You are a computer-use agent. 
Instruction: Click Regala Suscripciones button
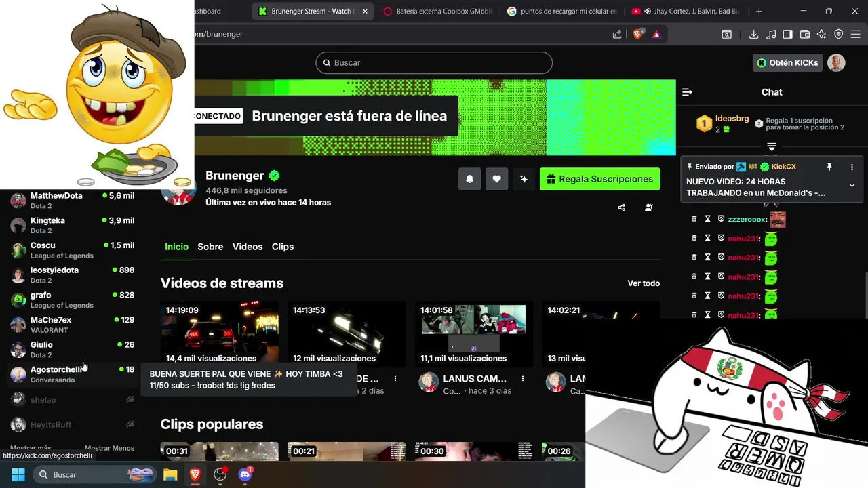[599, 179]
